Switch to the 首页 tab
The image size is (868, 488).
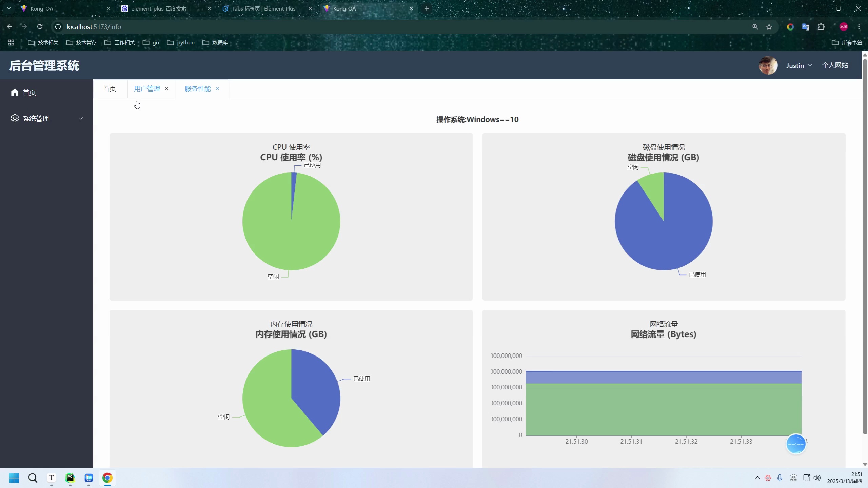[110, 89]
